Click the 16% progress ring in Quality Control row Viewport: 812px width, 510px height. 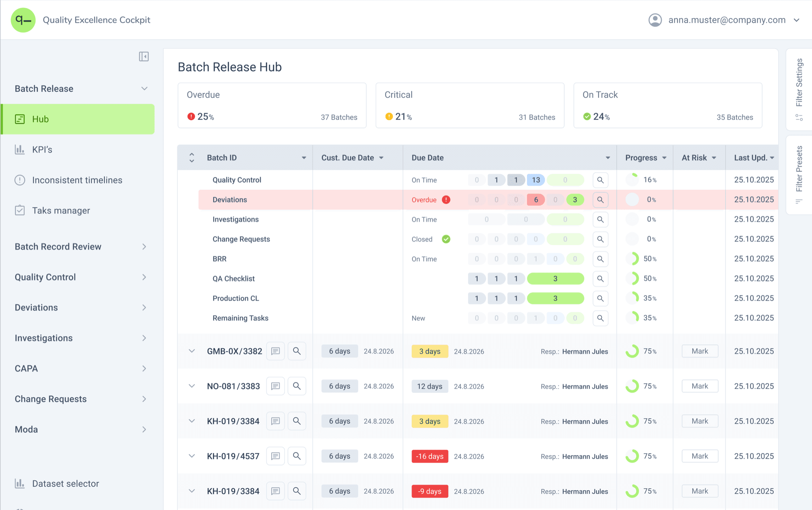point(632,180)
